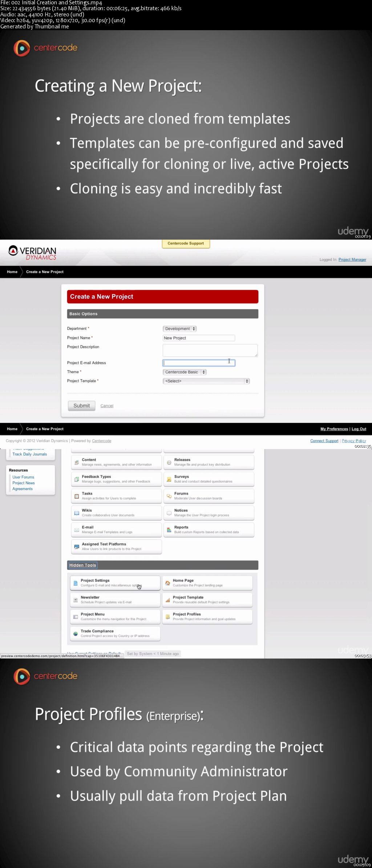Open the Department dropdown
This screenshot has height=868, width=372.
tap(179, 329)
